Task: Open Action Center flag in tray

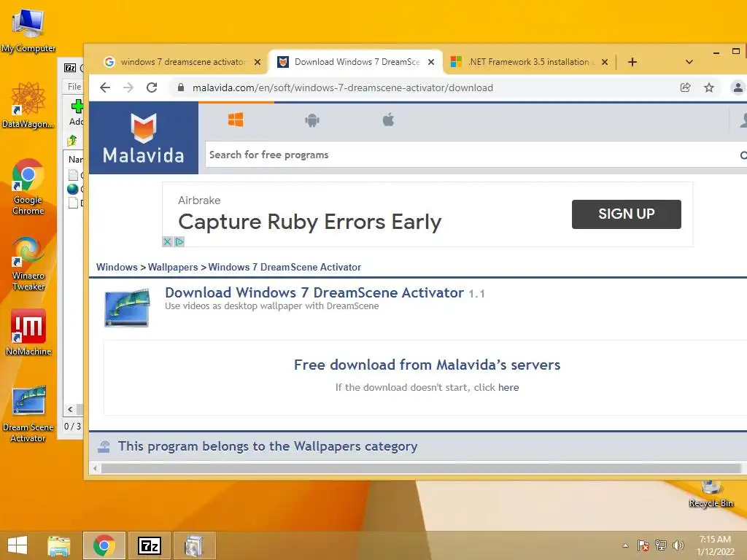Action: pyautogui.click(x=643, y=545)
